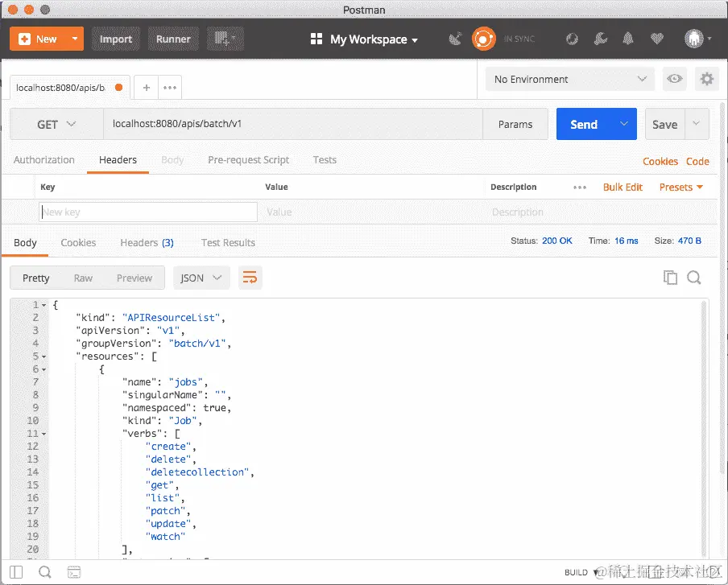The height and width of the screenshot is (585, 728).
Task: Open the JSON format dropdown
Action: coord(201,278)
